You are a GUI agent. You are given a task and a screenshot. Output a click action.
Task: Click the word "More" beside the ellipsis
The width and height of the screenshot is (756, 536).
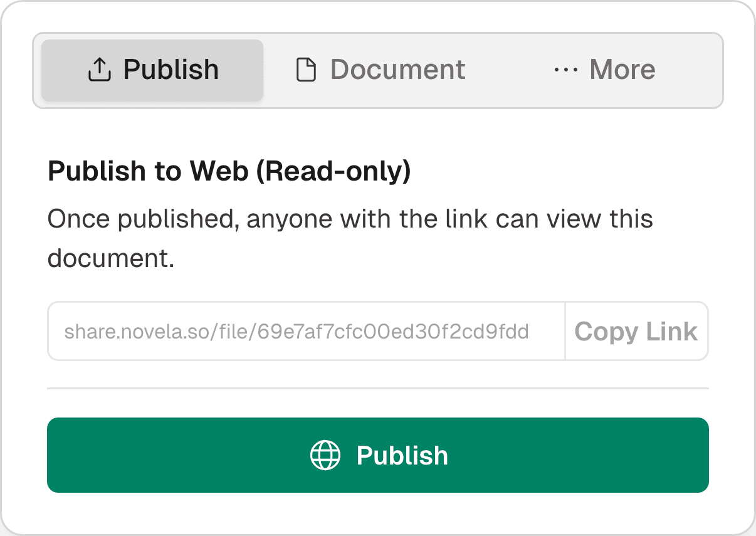(622, 70)
